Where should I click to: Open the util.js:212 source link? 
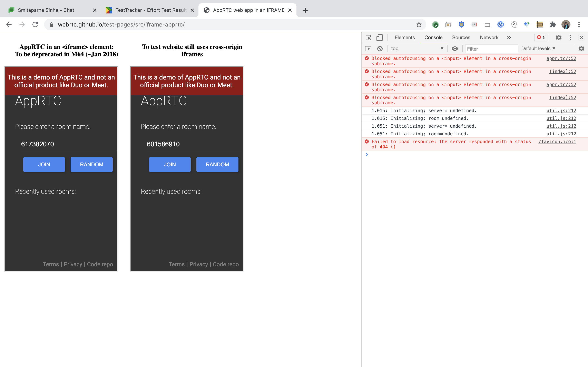(561, 111)
